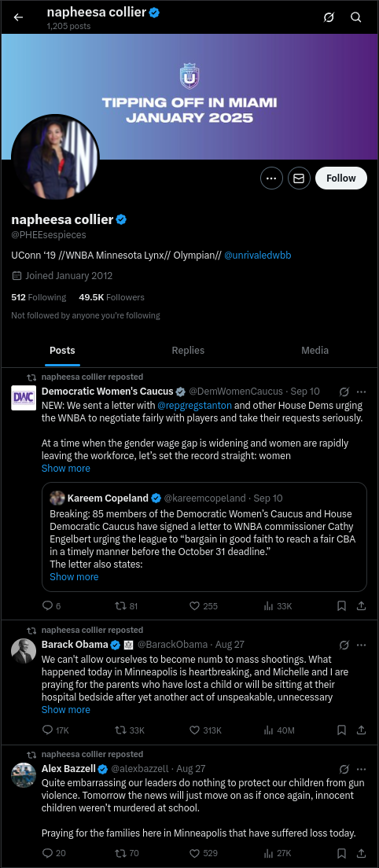The width and height of the screenshot is (379, 868).
Task: Share the Barack Obama post
Action: pyautogui.click(x=361, y=730)
